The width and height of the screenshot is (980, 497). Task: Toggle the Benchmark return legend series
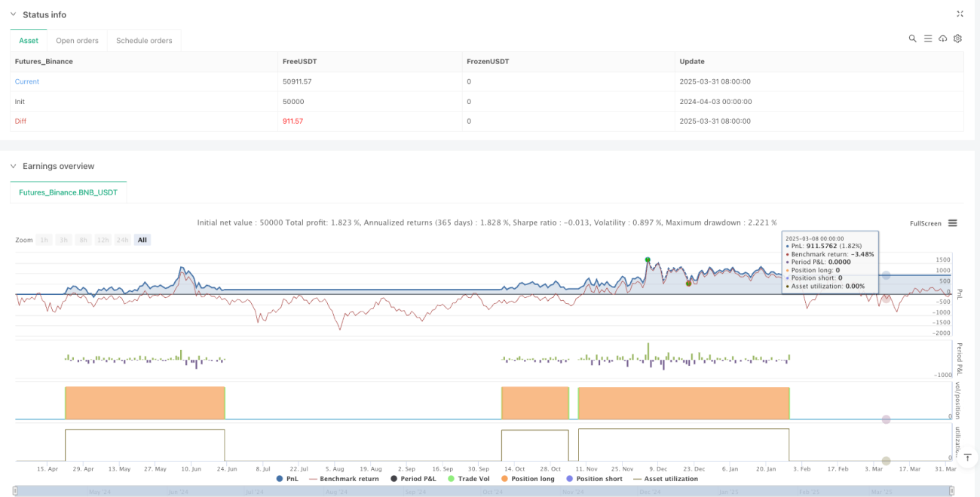pos(344,479)
